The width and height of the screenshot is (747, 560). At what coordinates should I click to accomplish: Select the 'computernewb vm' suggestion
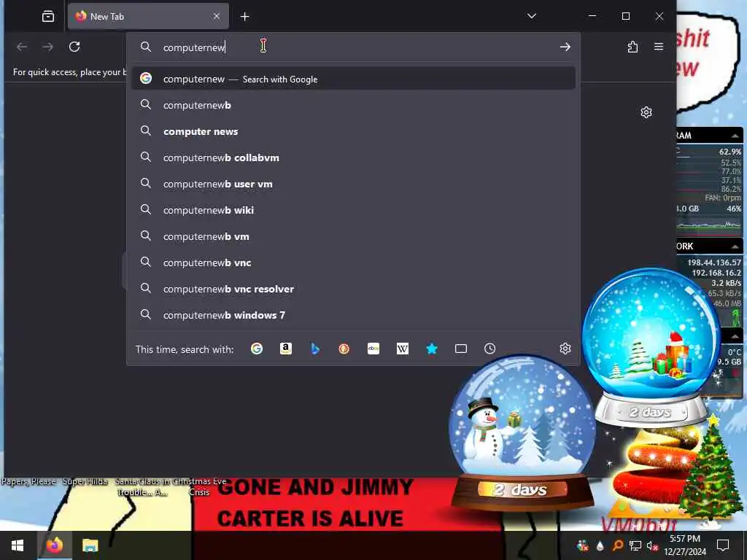click(354, 236)
